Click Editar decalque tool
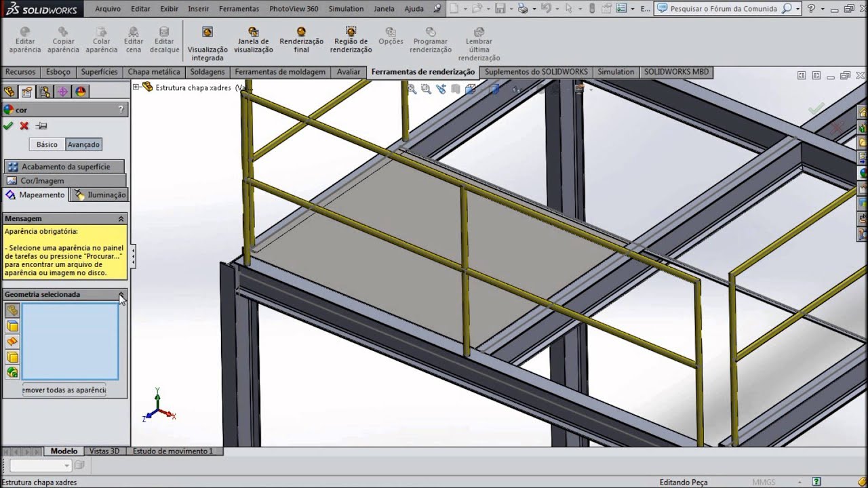The width and height of the screenshot is (868, 488). pyautogui.click(x=164, y=41)
